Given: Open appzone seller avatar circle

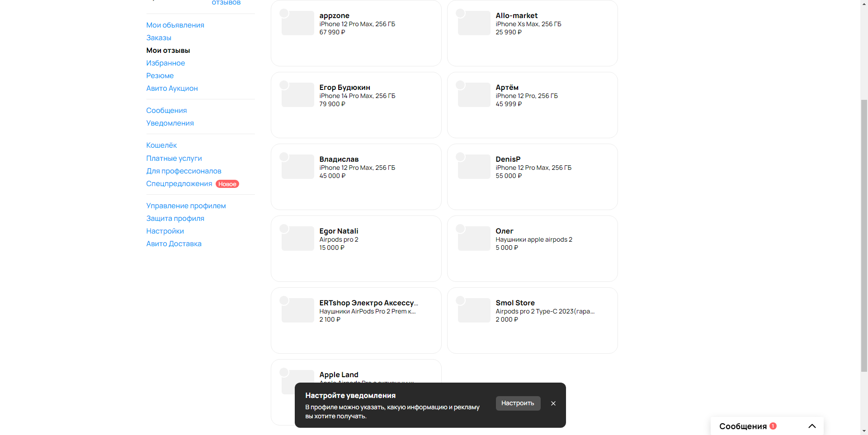Looking at the screenshot, I should click(x=284, y=13).
